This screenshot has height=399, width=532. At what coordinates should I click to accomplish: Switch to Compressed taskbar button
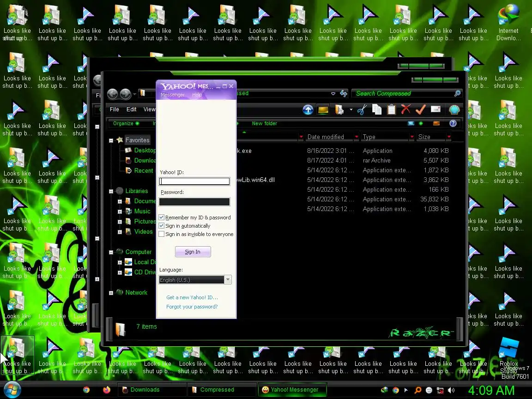(x=221, y=389)
